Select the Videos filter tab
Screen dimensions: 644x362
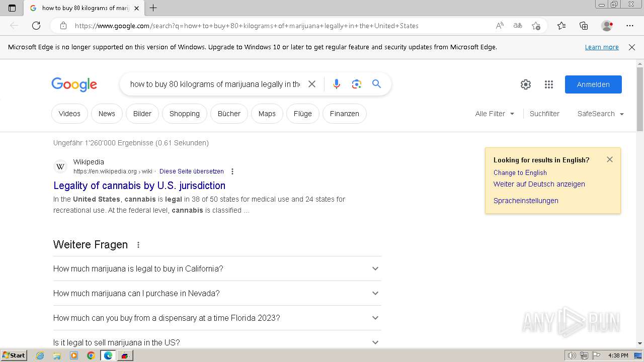point(69,114)
